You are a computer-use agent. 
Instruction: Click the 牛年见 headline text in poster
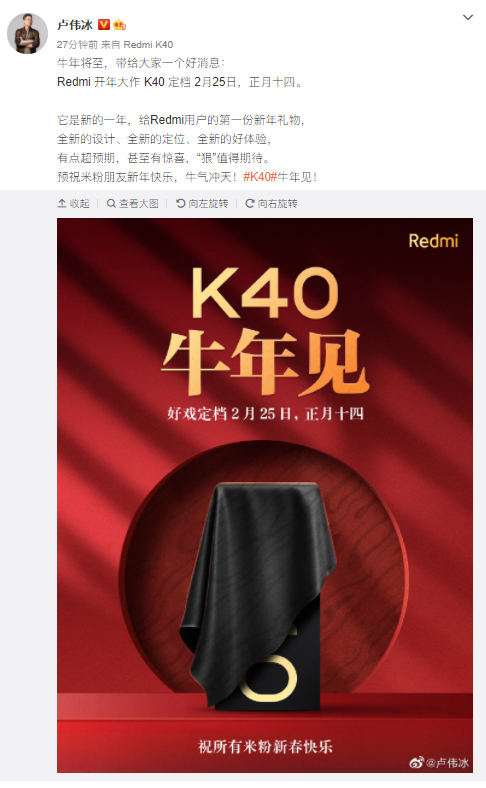point(265,361)
